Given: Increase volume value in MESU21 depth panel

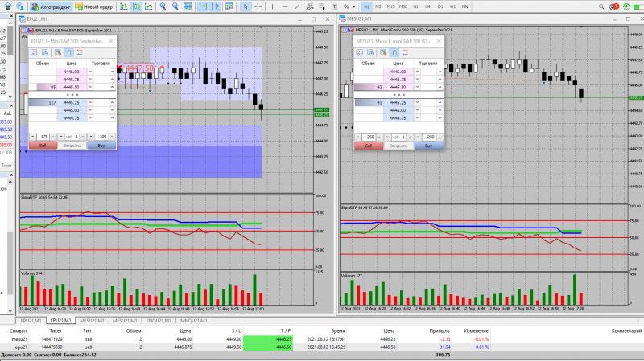Looking at the screenshot, I should tap(410, 137).
